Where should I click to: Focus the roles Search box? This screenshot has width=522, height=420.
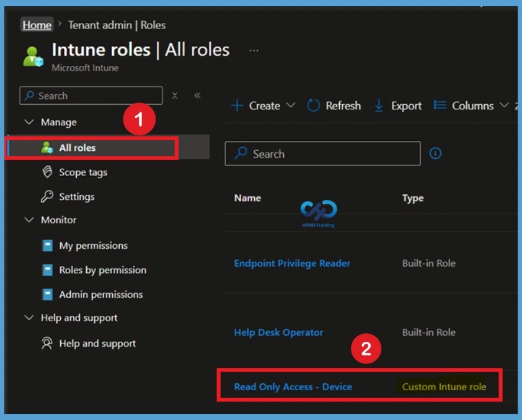[322, 153]
